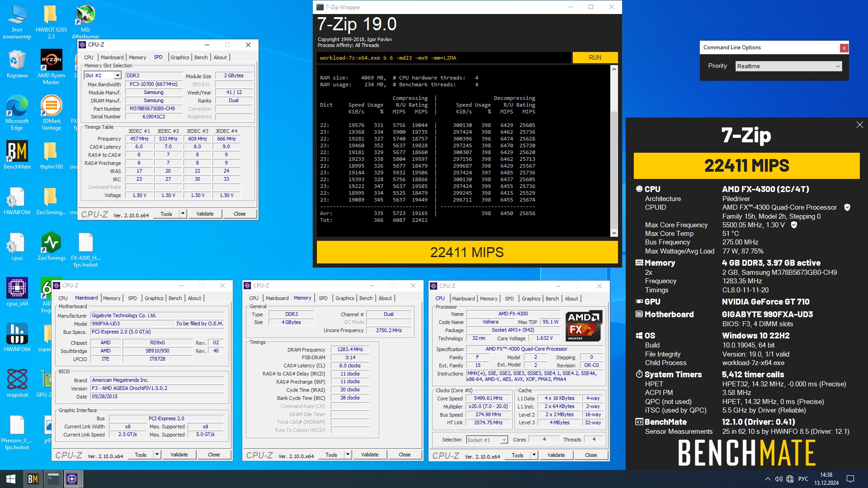Open FX-4300_H... fps.hwbot file

[x=85, y=250]
